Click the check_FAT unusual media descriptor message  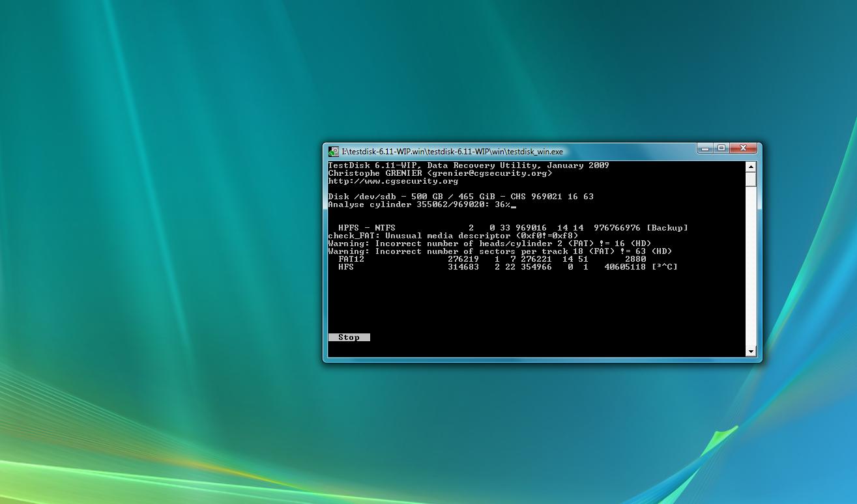[453, 236]
